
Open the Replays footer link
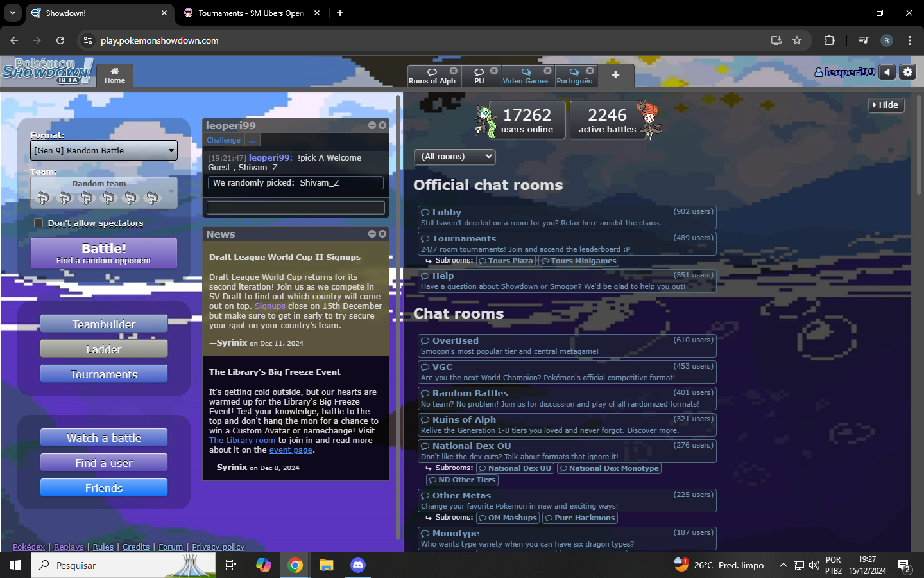(69, 547)
